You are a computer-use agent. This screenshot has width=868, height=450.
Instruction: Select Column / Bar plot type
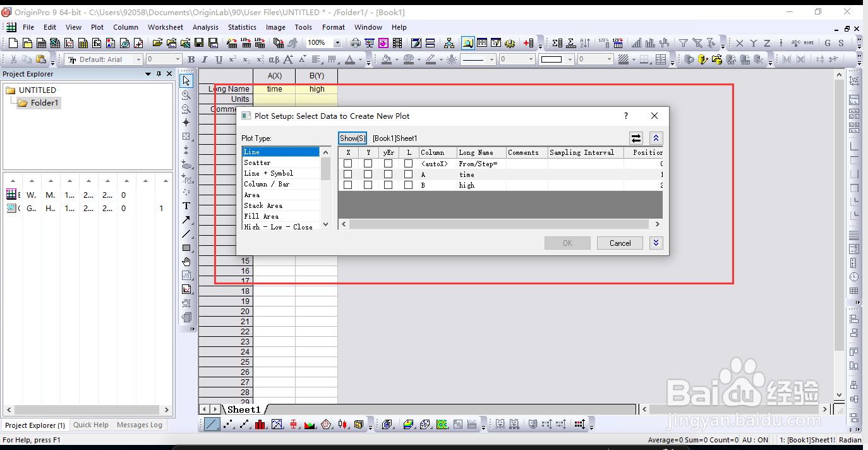(281, 184)
